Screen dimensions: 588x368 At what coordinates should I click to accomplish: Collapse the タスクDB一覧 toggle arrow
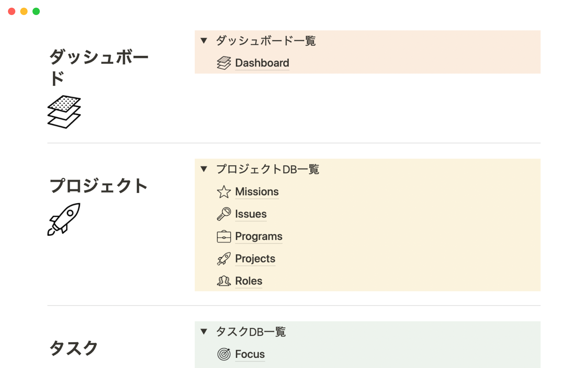(204, 332)
